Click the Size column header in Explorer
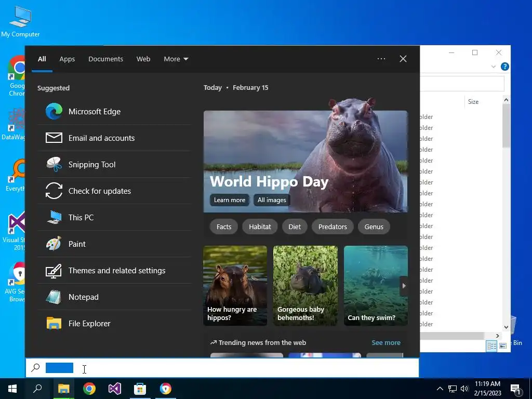 click(x=473, y=102)
